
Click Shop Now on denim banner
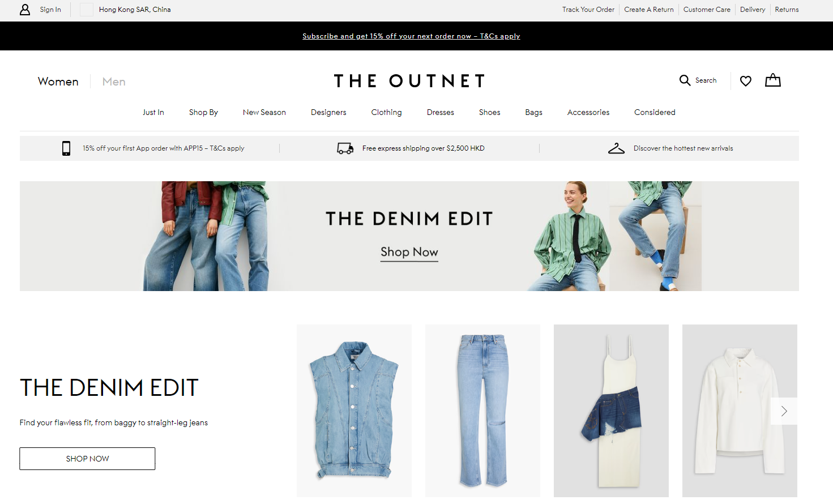point(409,253)
